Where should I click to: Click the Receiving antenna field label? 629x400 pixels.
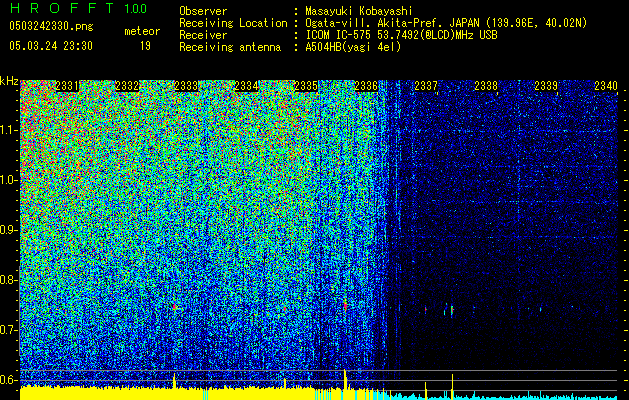[230, 47]
